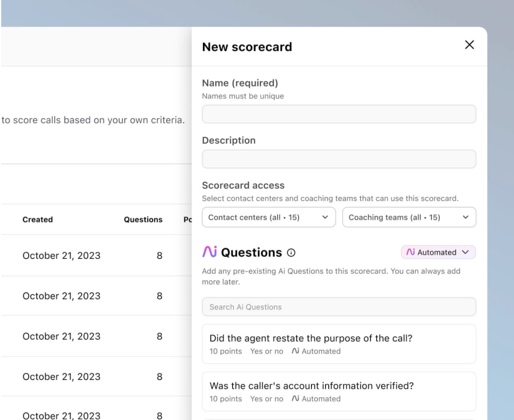Select the question about restating the call purpose
This screenshot has height=420, width=514.
click(339, 344)
